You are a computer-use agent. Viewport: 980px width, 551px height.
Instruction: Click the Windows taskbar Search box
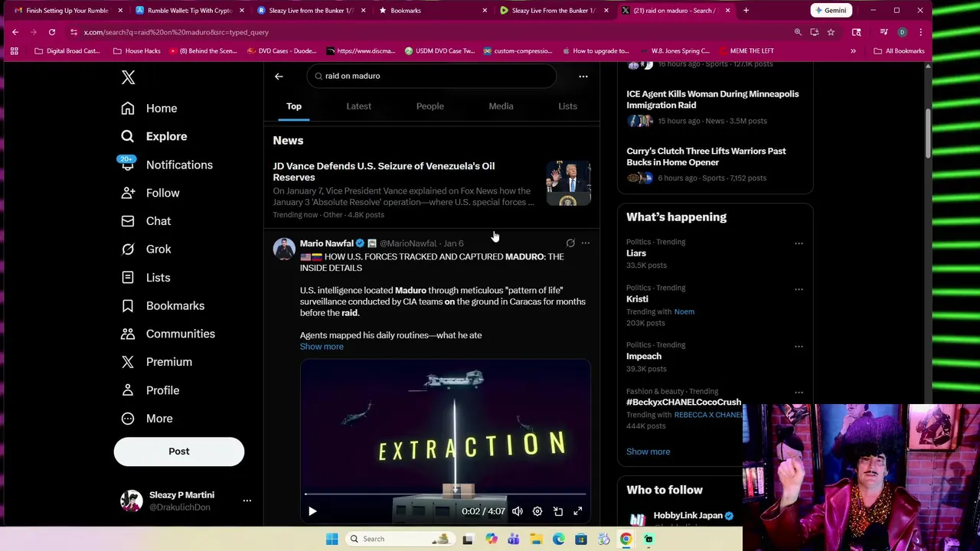click(400, 539)
